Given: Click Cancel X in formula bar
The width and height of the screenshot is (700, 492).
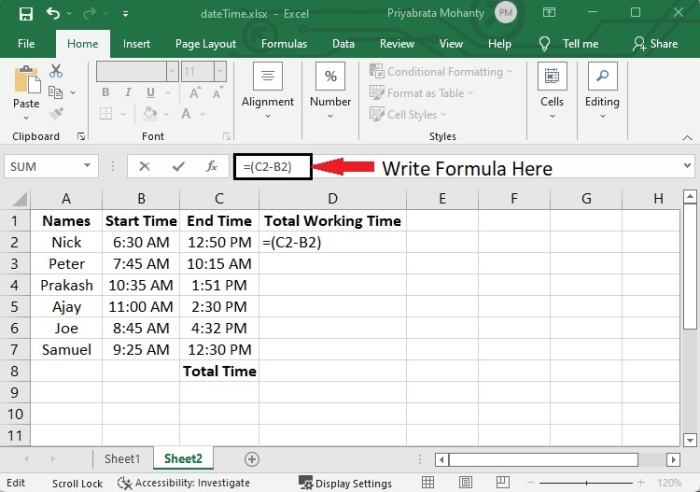Looking at the screenshot, I should point(144,167).
